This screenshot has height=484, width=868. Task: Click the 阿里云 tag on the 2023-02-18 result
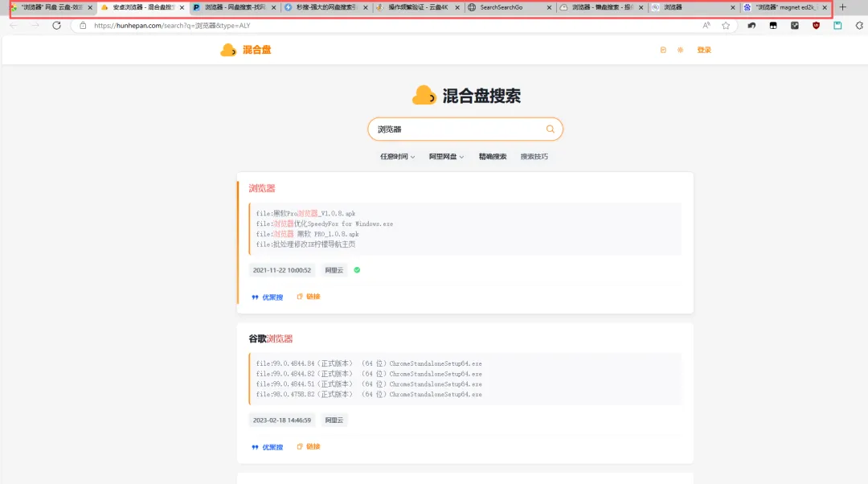tap(334, 420)
